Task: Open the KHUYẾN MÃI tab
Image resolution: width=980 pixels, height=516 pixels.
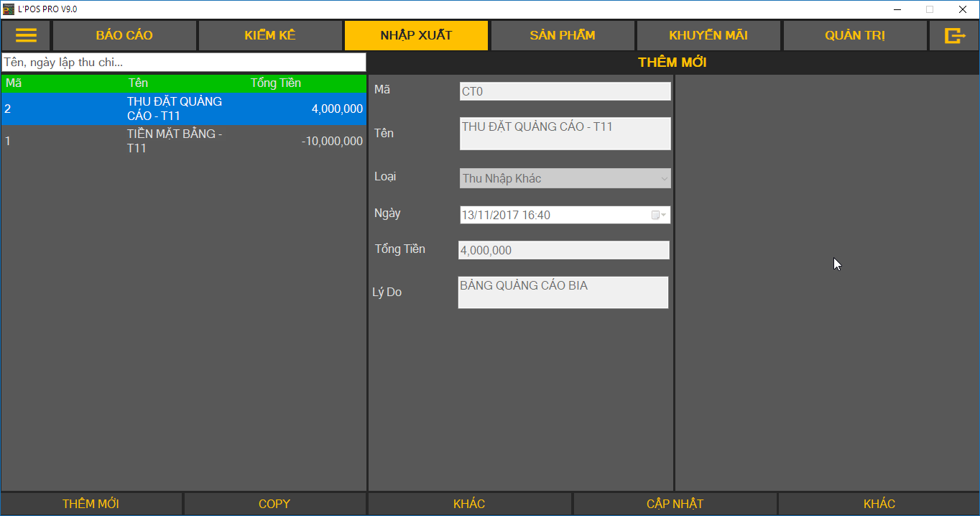Action: [708, 35]
